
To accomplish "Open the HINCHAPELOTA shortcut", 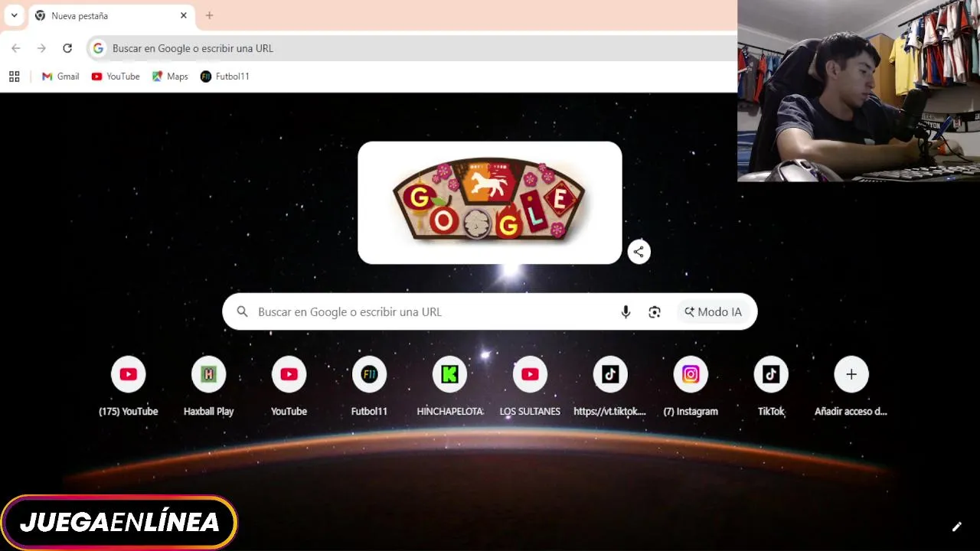I will (x=449, y=386).
